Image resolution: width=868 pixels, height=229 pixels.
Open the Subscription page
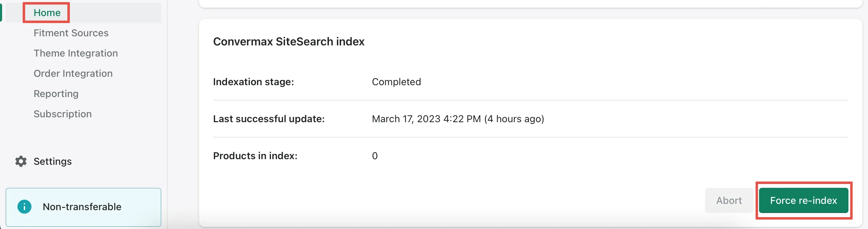click(x=62, y=114)
